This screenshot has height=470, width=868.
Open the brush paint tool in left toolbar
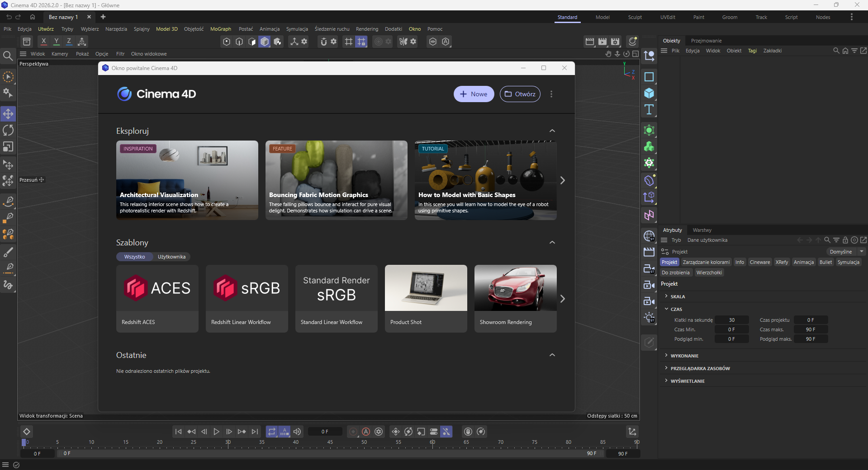pos(8,252)
